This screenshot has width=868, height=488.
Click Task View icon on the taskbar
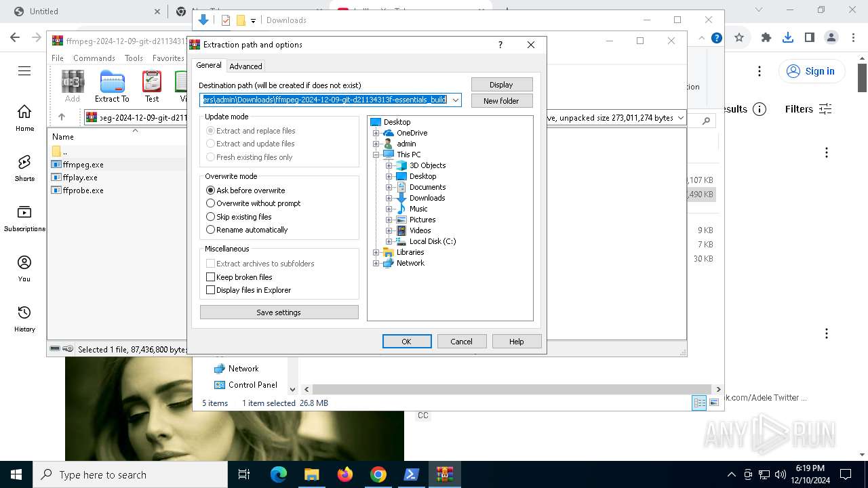pyautogui.click(x=244, y=474)
